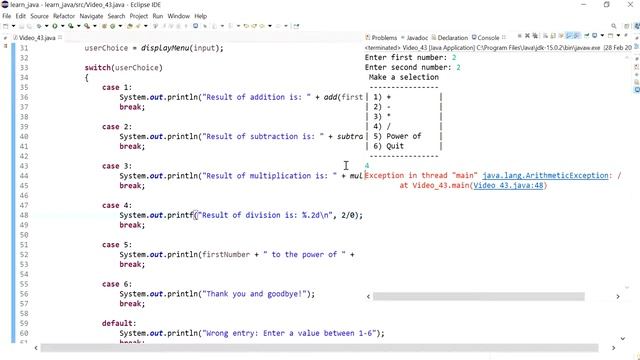Open the External Tools dropdown arrow
The image size is (640, 360).
point(95,26)
